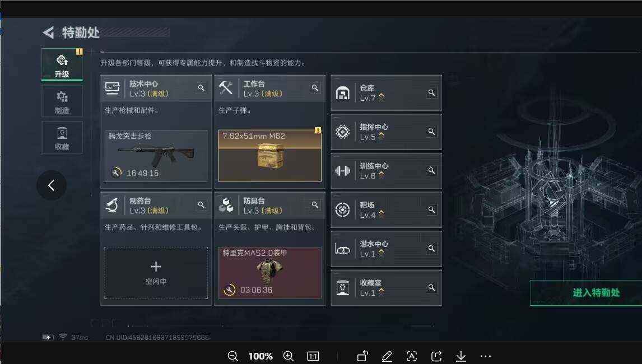Enter the facility via 进入特勤处
Viewport: 642px width, 364px height.
pyautogui.click(x=596, y=293)
